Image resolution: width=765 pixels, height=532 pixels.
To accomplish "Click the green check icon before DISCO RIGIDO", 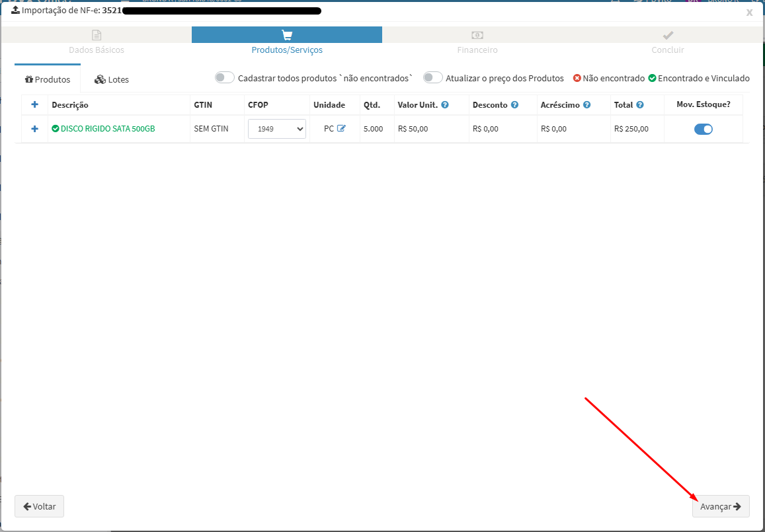I will point(56,129).
